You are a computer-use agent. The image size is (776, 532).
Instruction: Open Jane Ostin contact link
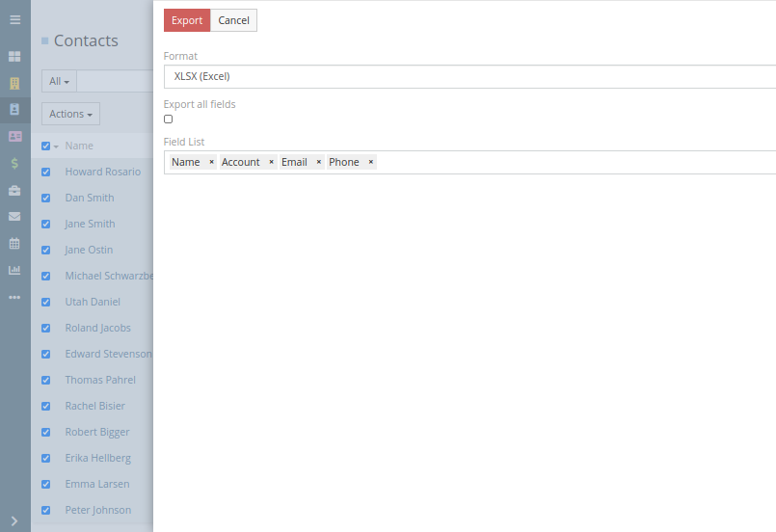pyautogui.click(x=89, y=250)
